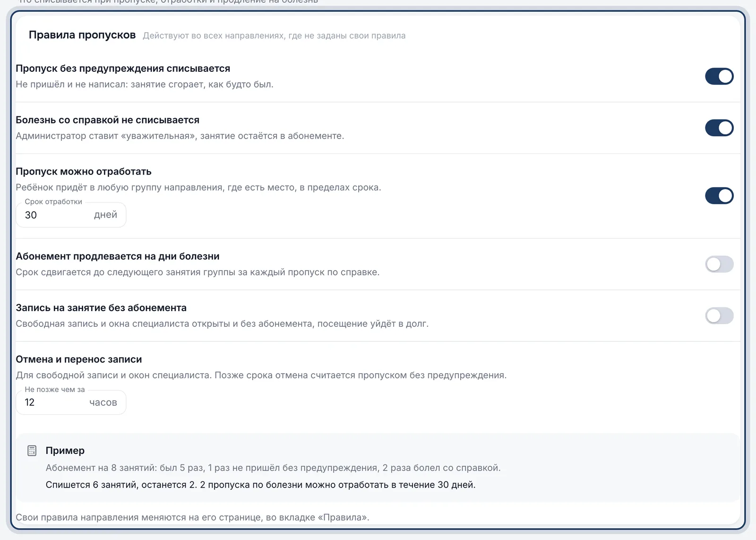Click the description 'Администратор ставит «уважительная»...'
Screen dimensions: 756x540
[180, 136]
